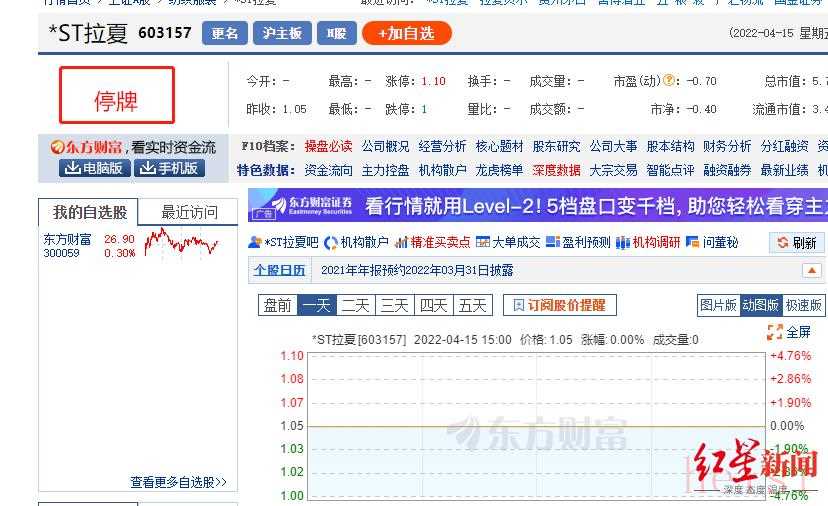Open the 个股日历 link
828x506 pixels.
coord(279,270)
